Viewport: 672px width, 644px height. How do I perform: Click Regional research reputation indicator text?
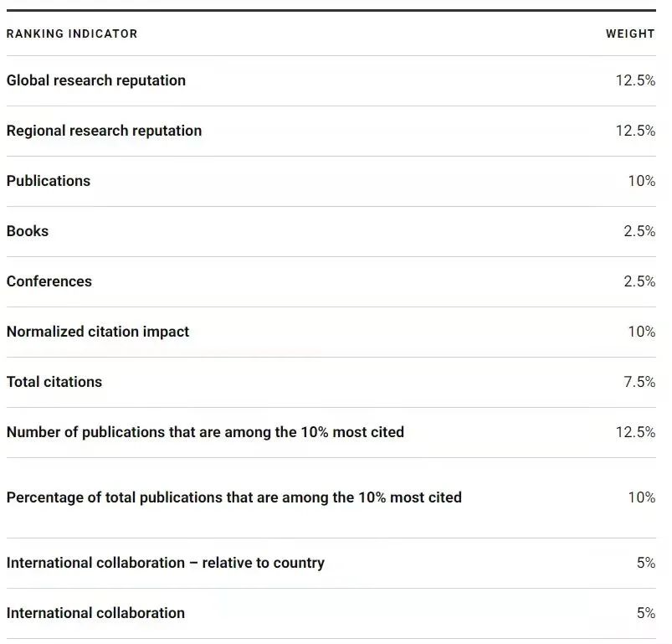[104, 131]
